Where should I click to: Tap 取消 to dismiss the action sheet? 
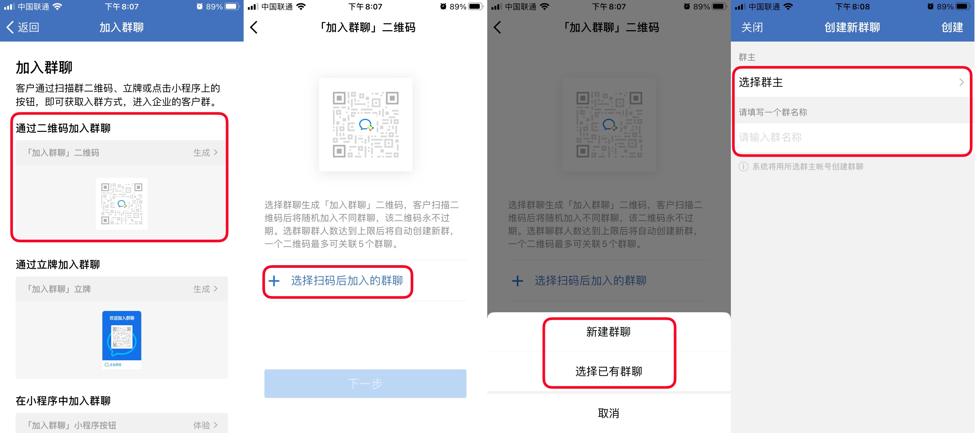tap(609, 413)
